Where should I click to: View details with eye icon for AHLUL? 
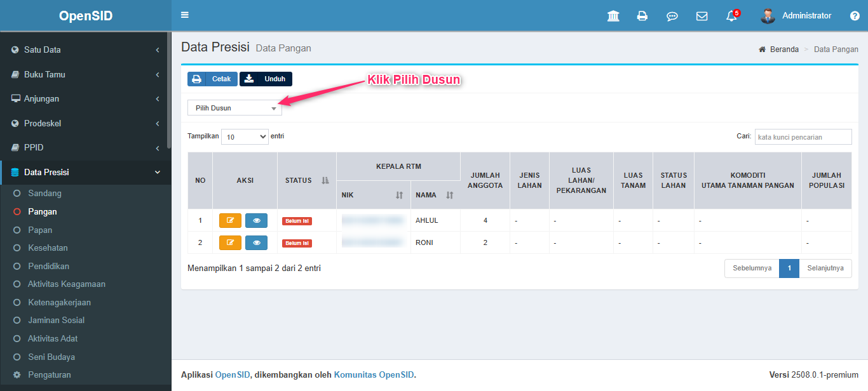[x=256, y=220]
